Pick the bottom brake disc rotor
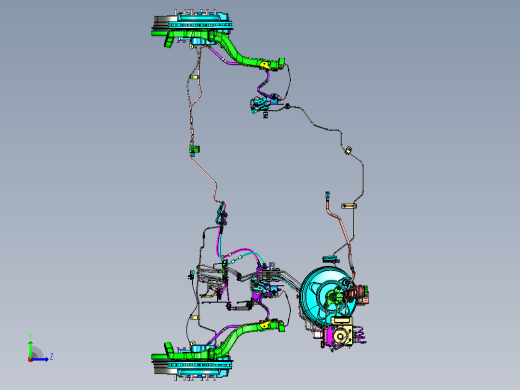The height and width of the screenshot is (390, 520). (192, 366)
